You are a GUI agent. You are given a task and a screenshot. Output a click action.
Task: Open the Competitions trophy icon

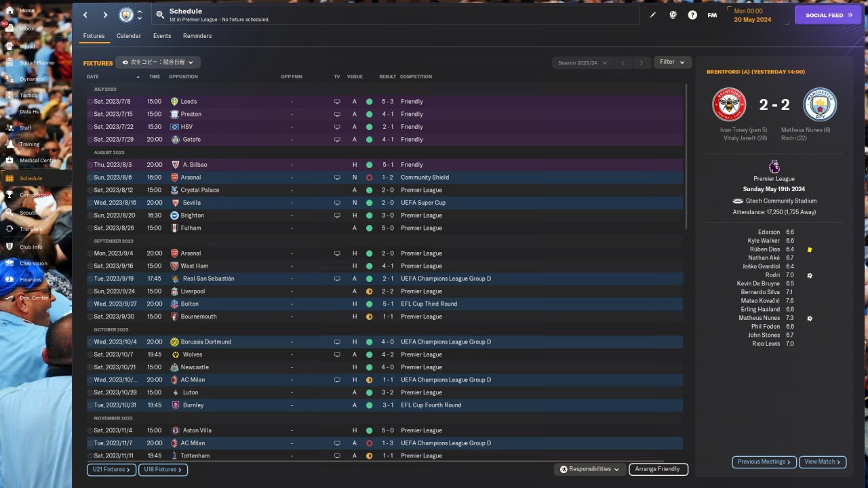[10, 195]
